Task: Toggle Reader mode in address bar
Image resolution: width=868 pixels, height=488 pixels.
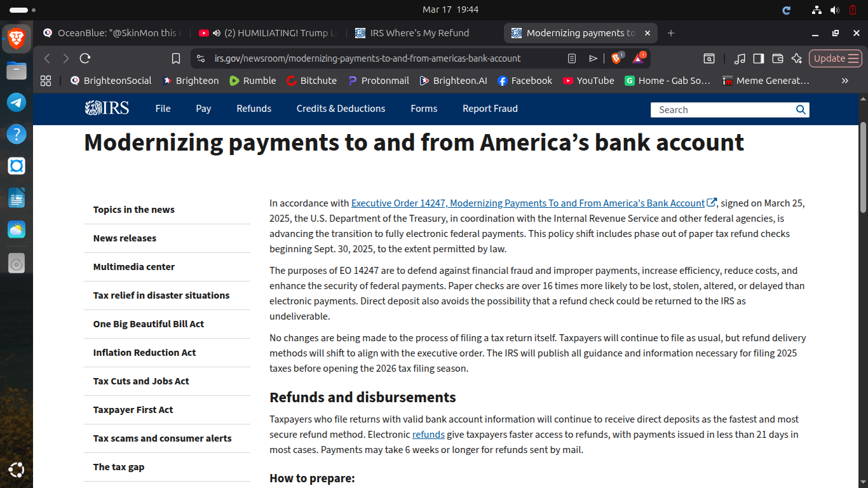Action: [x=572, y=58]
